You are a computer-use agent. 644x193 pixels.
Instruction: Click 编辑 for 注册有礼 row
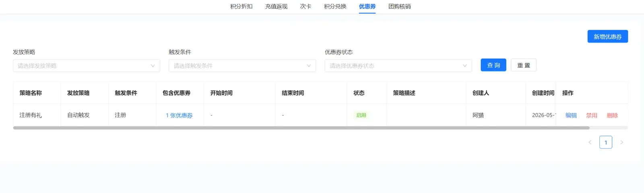571,115
